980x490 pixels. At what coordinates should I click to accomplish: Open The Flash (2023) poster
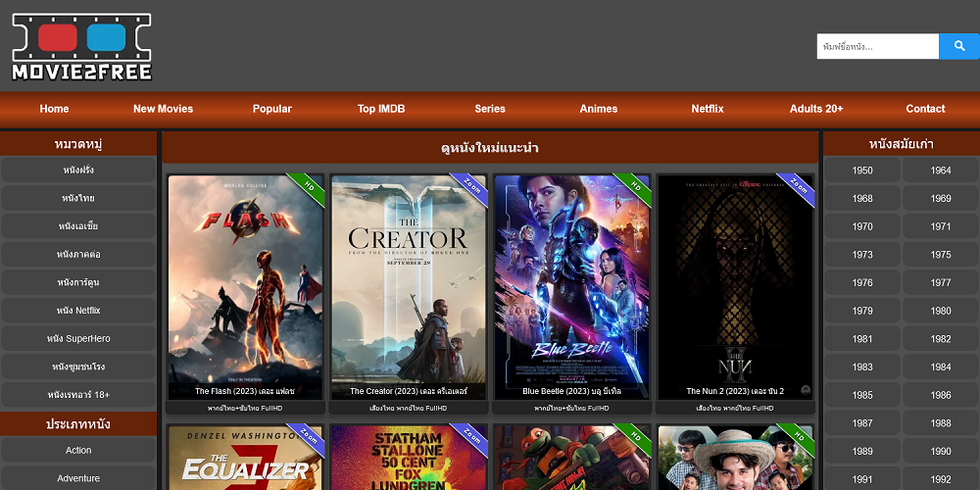246,287
